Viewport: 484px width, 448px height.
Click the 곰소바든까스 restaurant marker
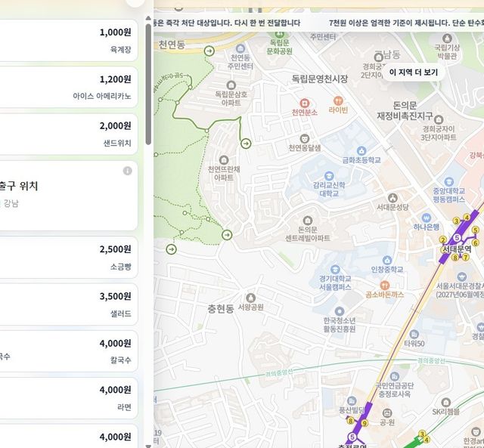(384, 285)
